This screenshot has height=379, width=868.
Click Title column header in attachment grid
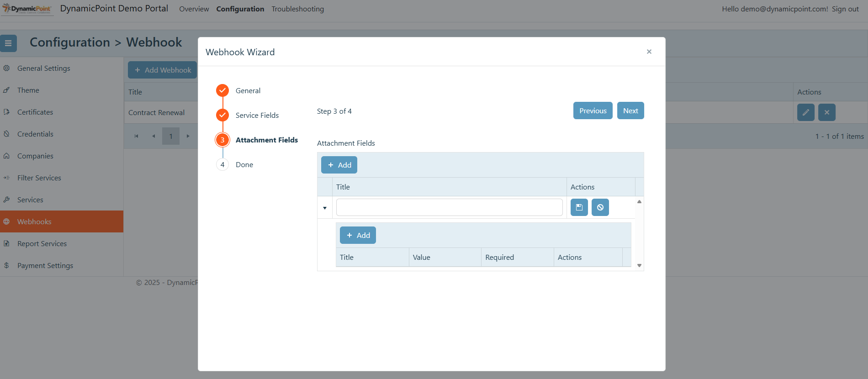[450, 187]
